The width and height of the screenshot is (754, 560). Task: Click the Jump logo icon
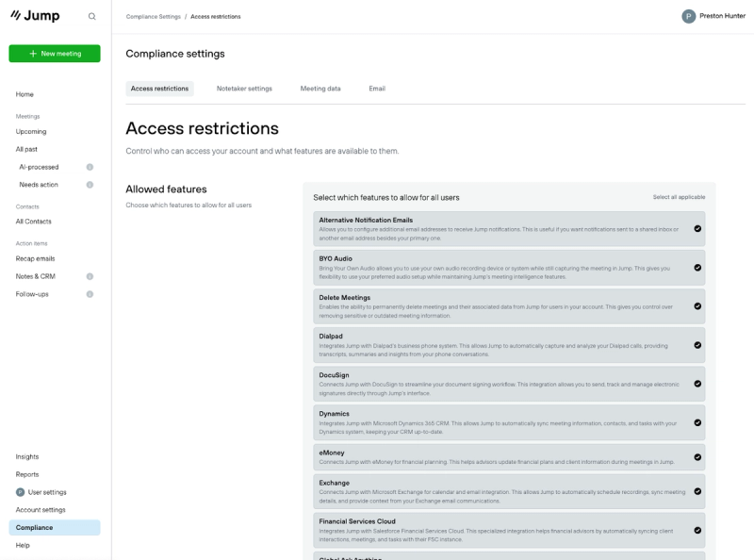point(16,16)
